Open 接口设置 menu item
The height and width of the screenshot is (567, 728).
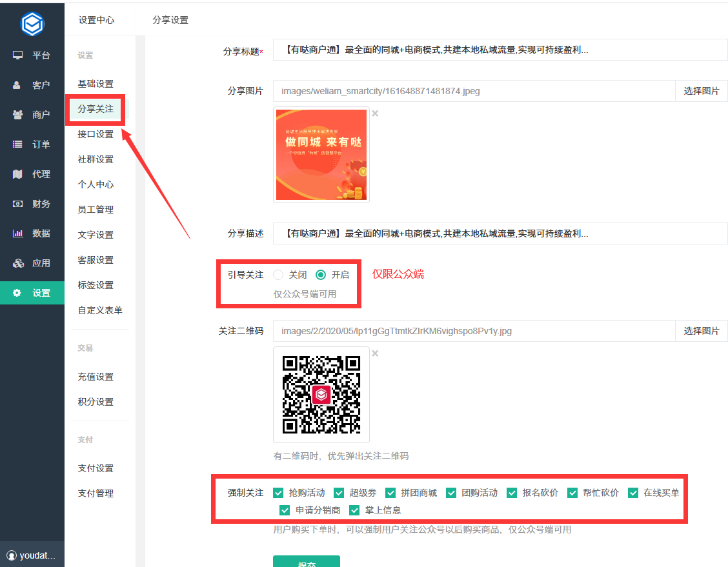(x=96, y=134)
